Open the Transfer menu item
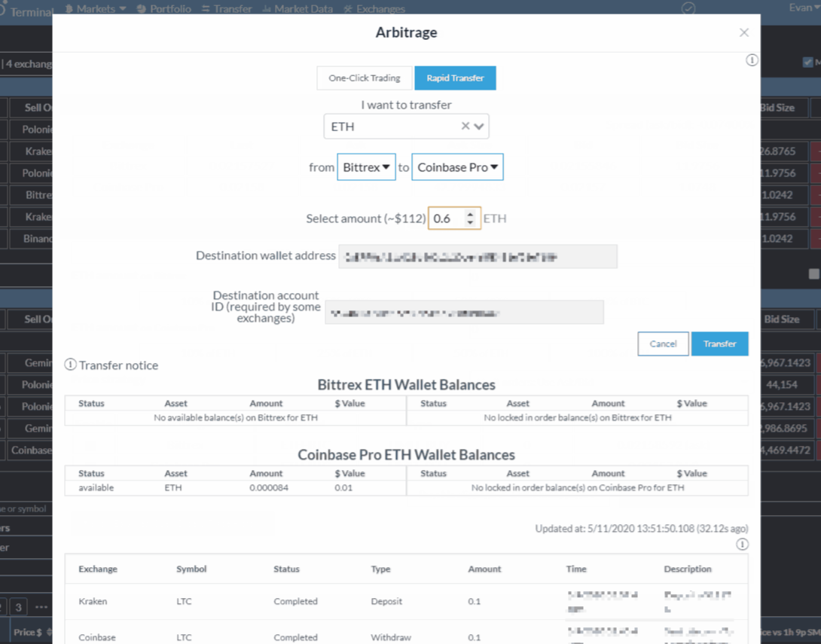Screen dimensions: 821x644 pos(227,8)
